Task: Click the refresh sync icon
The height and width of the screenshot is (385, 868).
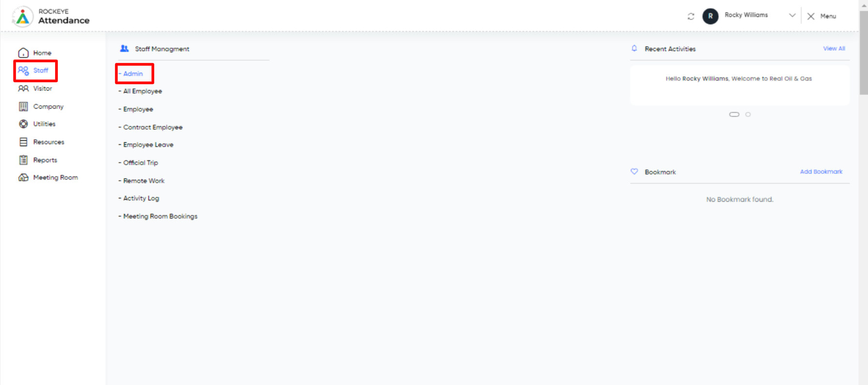Action: pos(691,17)
